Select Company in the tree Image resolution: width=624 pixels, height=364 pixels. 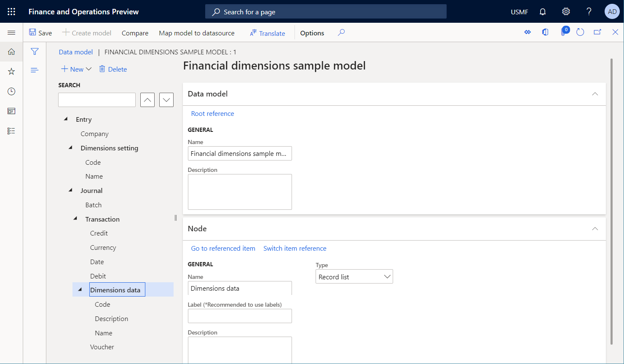click(94, 134)
